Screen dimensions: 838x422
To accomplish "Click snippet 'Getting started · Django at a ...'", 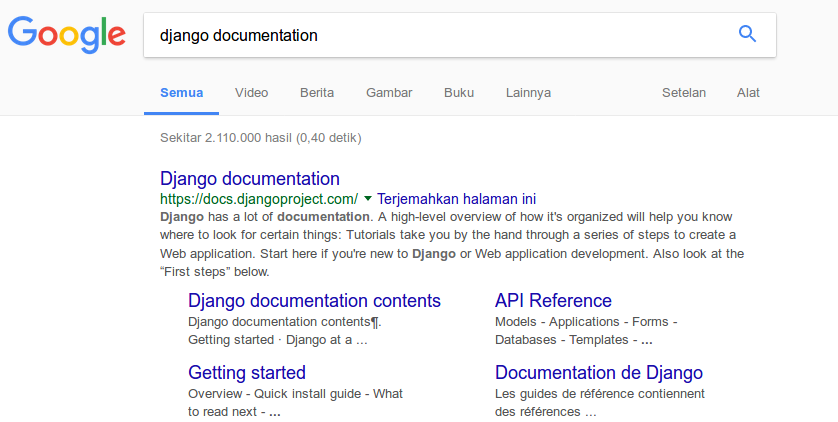I will pos(278,340).
